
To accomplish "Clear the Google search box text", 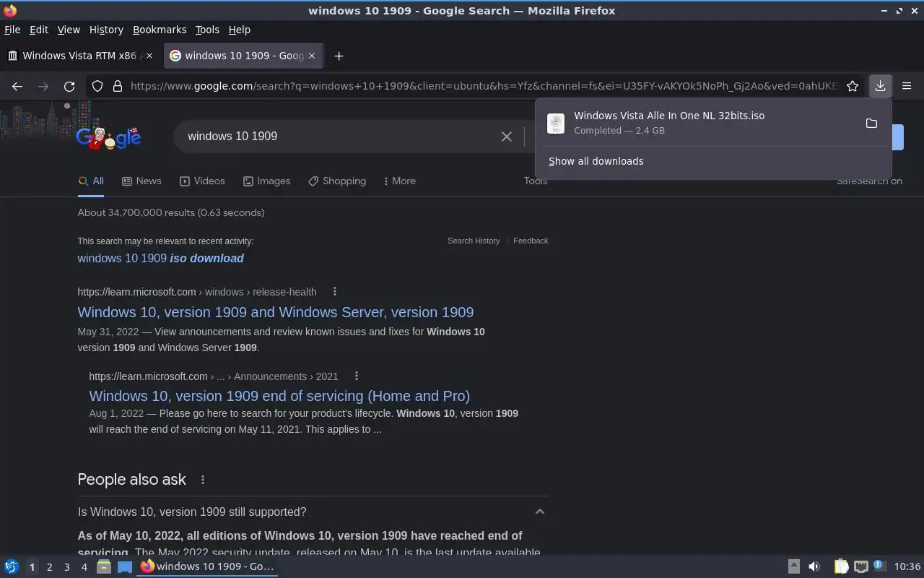I will (507, 136).
